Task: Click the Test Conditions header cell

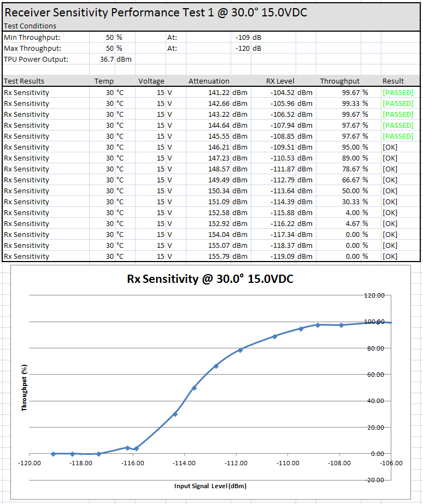Action: click(30, 26)
